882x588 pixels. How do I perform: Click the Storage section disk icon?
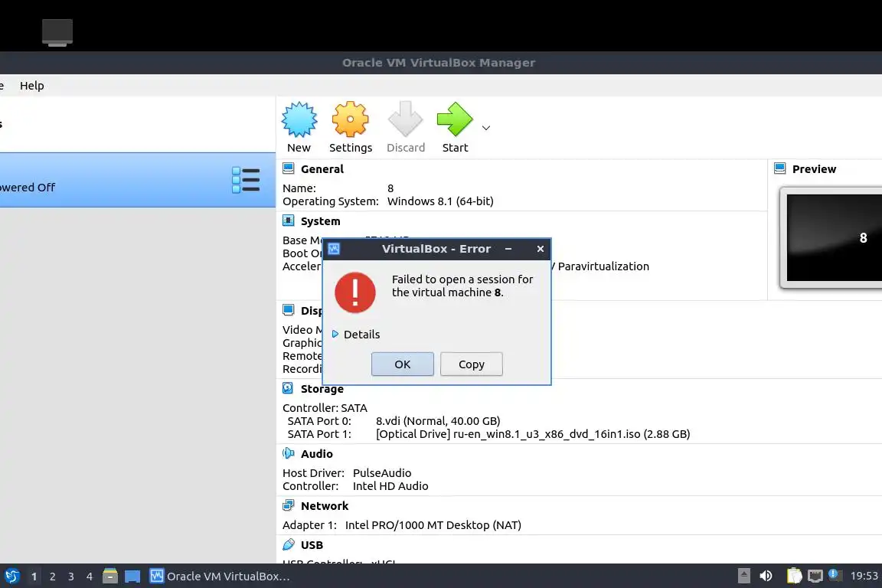[288, 388]
